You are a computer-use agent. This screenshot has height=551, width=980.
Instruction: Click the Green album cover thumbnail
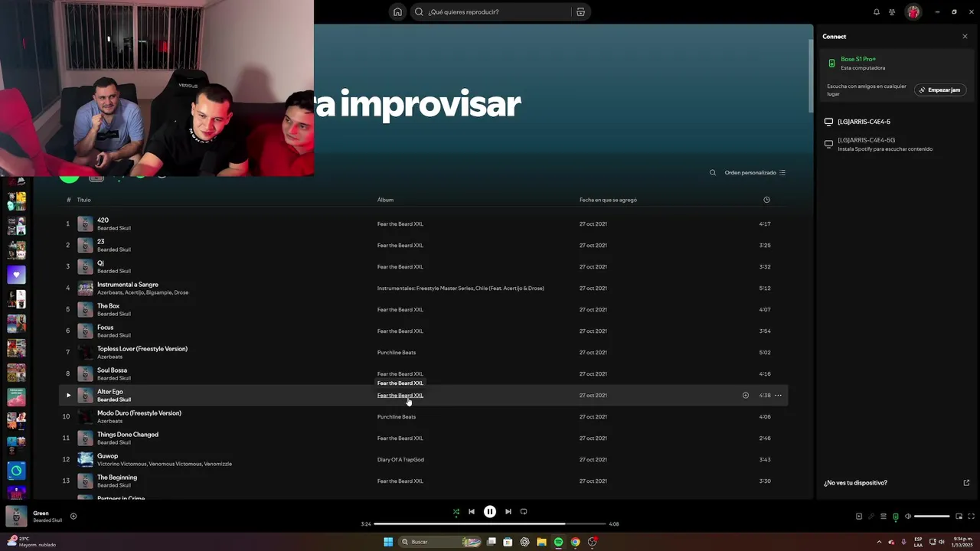(x=16, y=517)
